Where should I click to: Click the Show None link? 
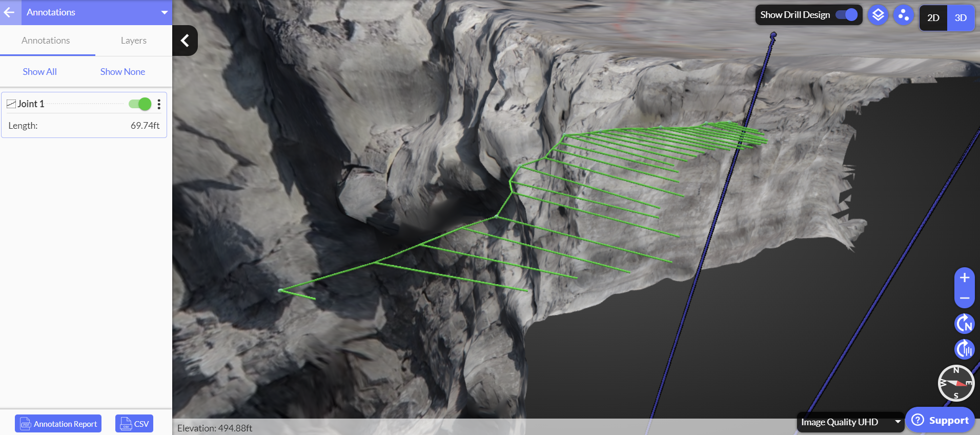point(122,72)
